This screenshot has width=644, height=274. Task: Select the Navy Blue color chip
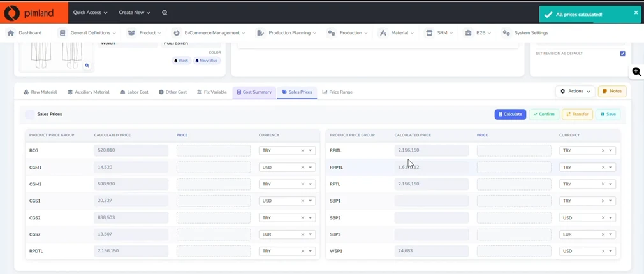pyautogui.click(x=207, y=61)
